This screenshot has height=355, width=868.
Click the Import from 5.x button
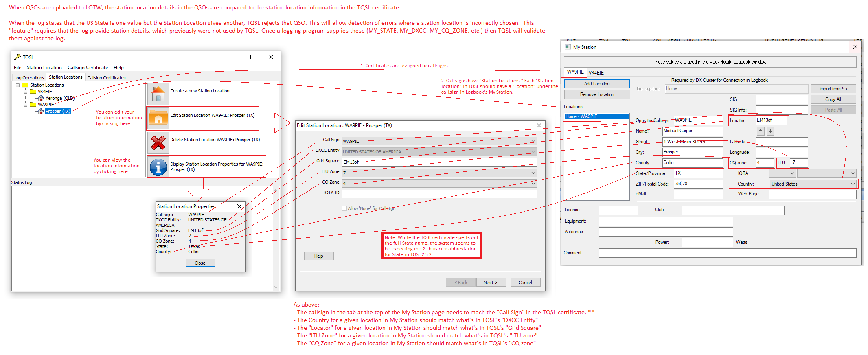(x=833, y=89)
